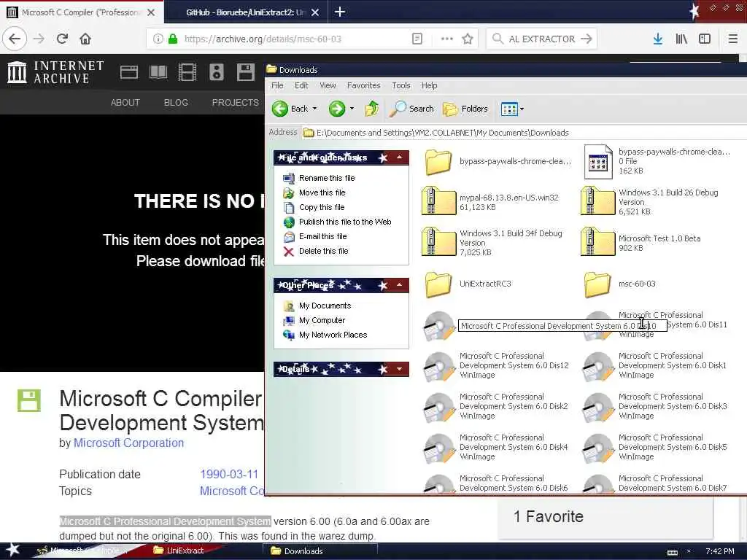747x560 pixels.
Task: Open the PROJECTS link
Action: [x=236, y=102]
